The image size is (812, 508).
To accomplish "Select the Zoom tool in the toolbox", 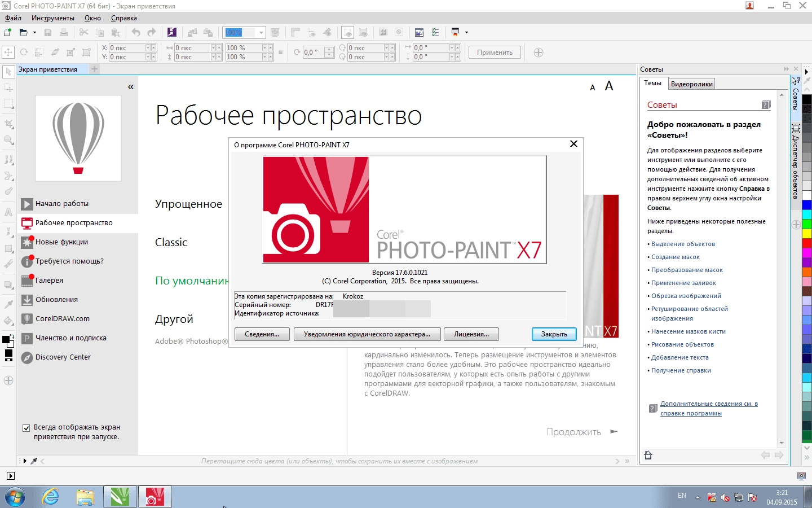I will [8, 140].
